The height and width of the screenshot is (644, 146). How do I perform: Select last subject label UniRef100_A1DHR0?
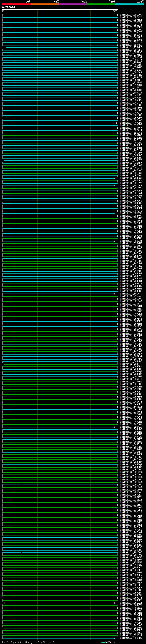tap(131, 638)
